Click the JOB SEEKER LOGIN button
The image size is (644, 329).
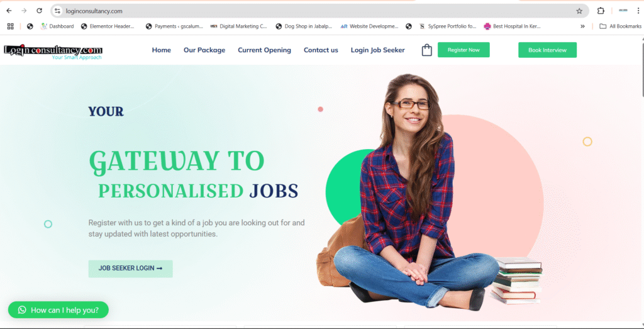pos(131,269)
